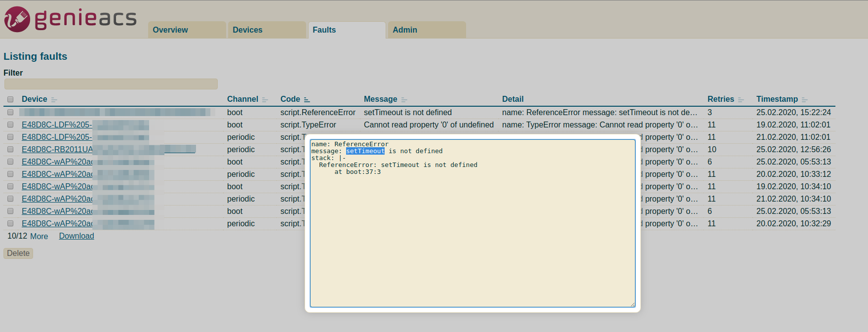This screenshot has height=332, width=868.
Task: Check the E48D8C-RB2011UA fault row checkbox
Action: [x=10, y=149]
